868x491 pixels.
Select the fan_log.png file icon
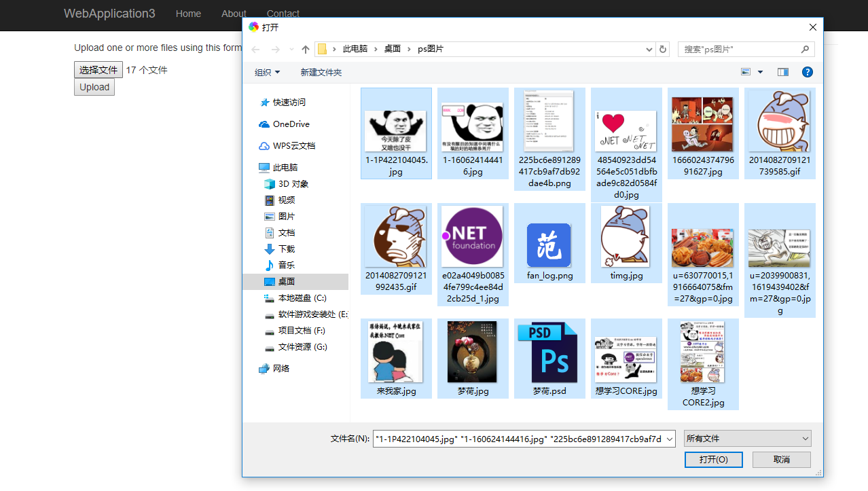(549, 245)
